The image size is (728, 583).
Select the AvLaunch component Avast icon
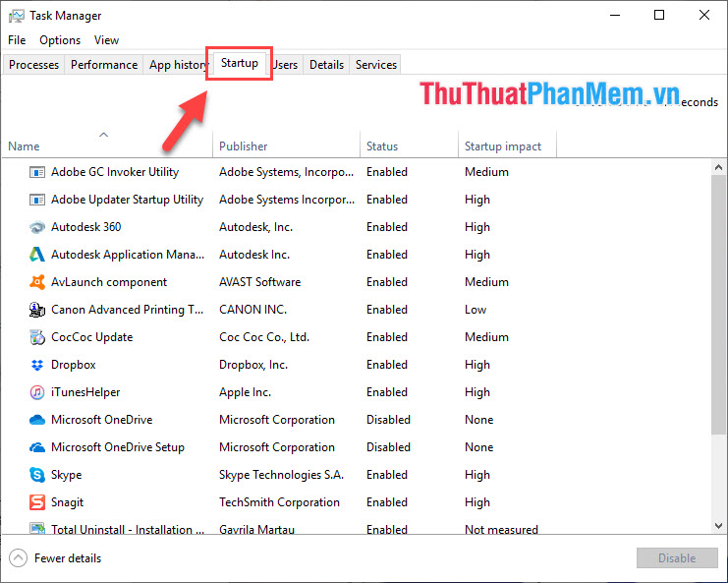[x=37, y=282]
